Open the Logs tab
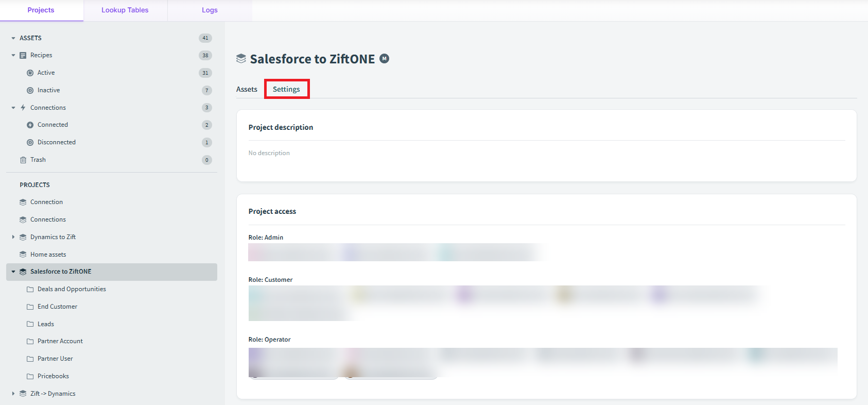 click(210, 10)
